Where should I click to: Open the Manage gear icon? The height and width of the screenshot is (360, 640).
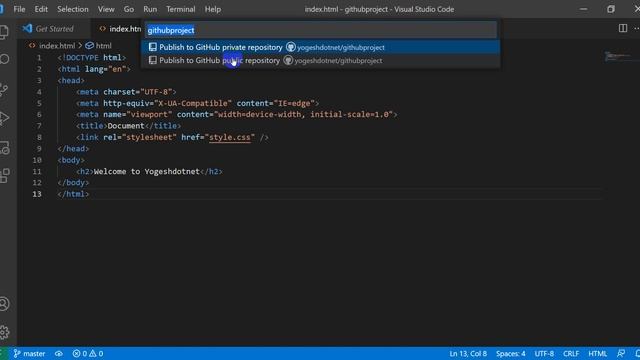point(4,332)
